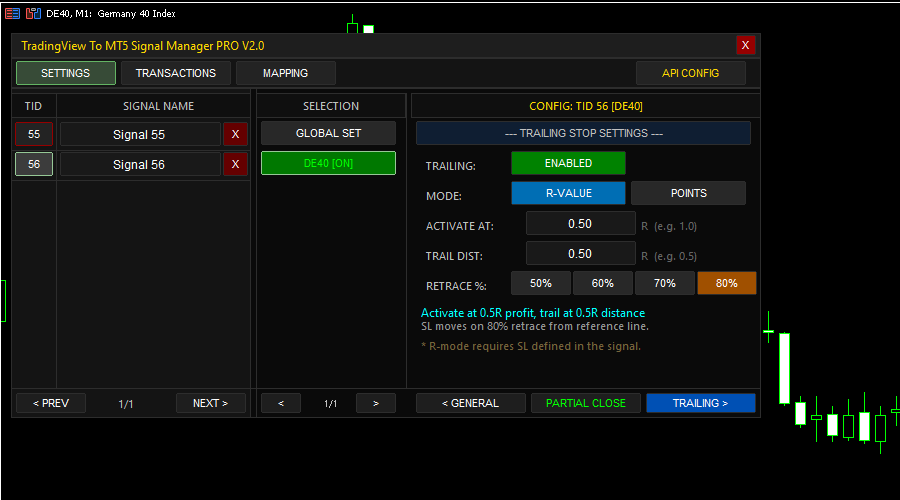Set retrace to 60%
Viewport: 900px width, 500px height.
pos(603,283)
